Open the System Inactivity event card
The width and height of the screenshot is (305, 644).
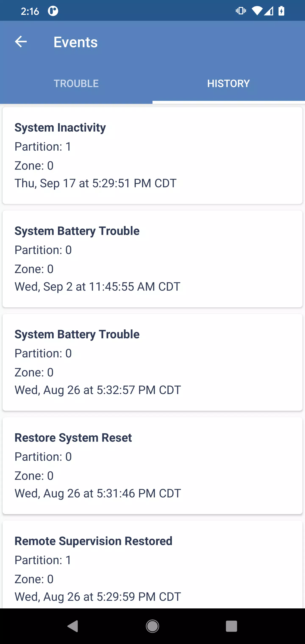tap(152, 155)
